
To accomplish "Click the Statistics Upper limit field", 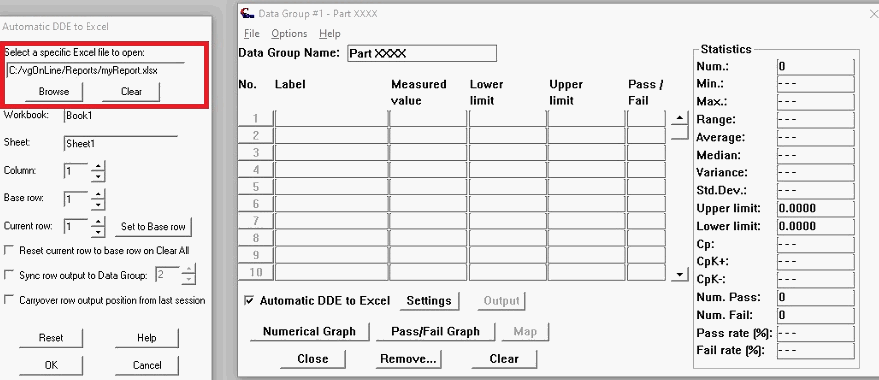I will (816, 208).
